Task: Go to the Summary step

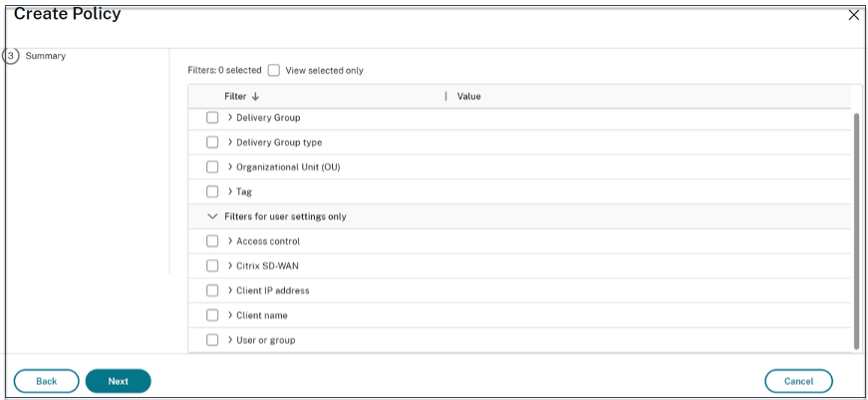Action: tap(45, 56)
